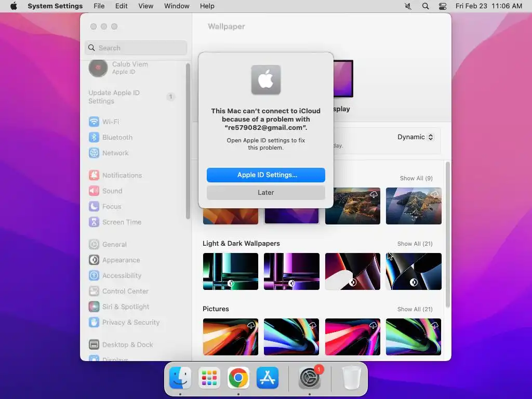532x399 pixels.
Task: Open the Wi-Fi settings icon in sidebar
Action: 94,122
